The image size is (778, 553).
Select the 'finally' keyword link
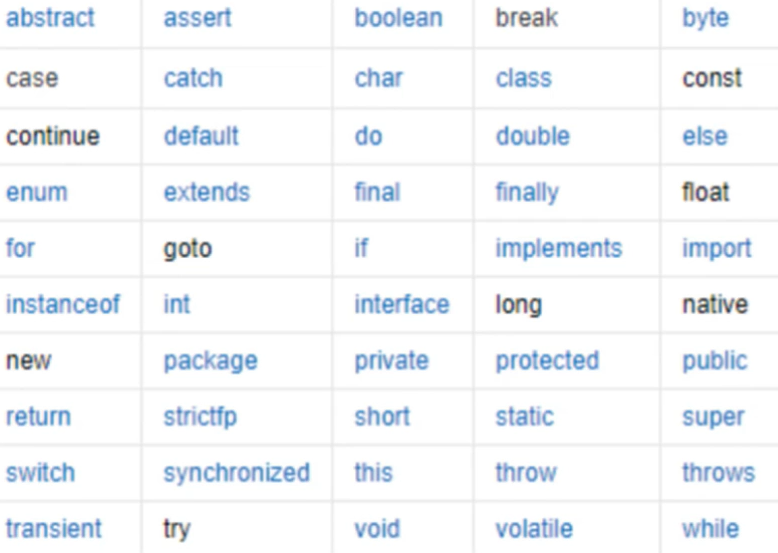click(x=527, y=193)
